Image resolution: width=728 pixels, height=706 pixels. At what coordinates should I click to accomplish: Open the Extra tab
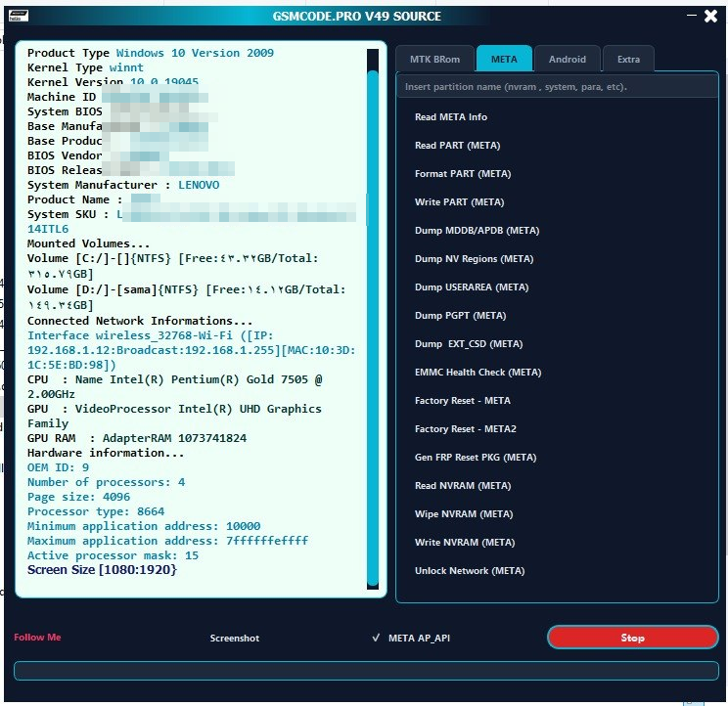(x=628, y=59)
